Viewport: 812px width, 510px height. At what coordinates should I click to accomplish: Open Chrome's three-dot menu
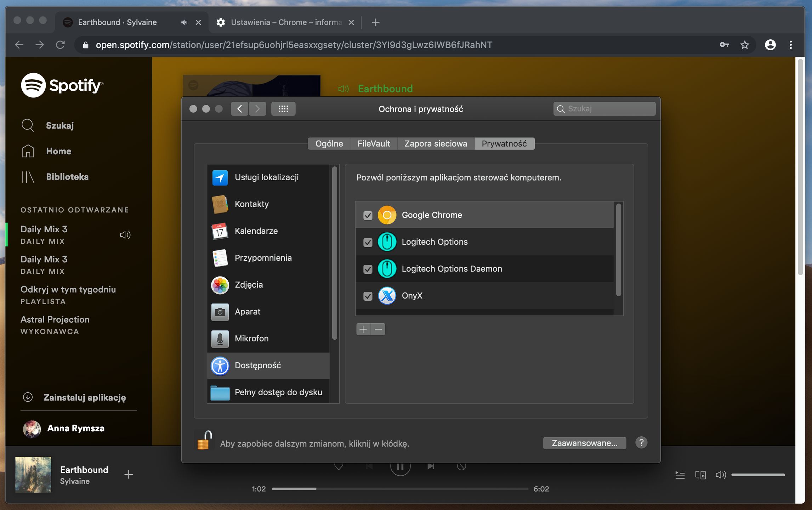pos(791,45)
